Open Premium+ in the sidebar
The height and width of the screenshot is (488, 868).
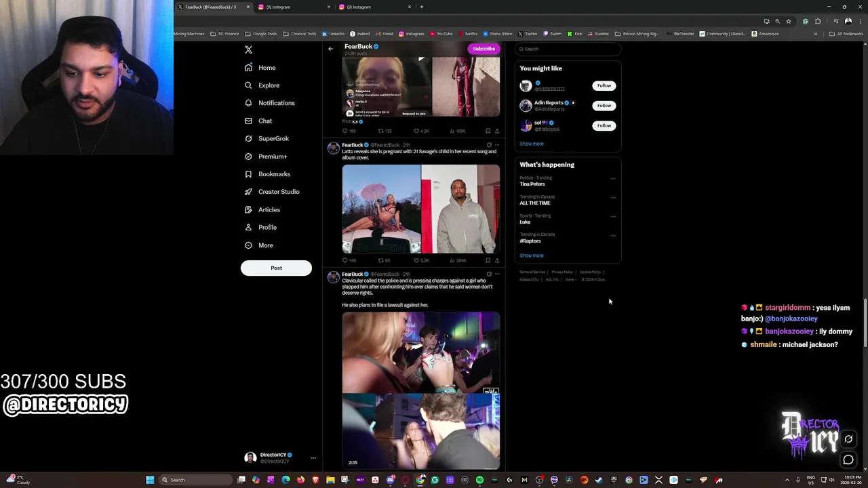coord(265,157)
